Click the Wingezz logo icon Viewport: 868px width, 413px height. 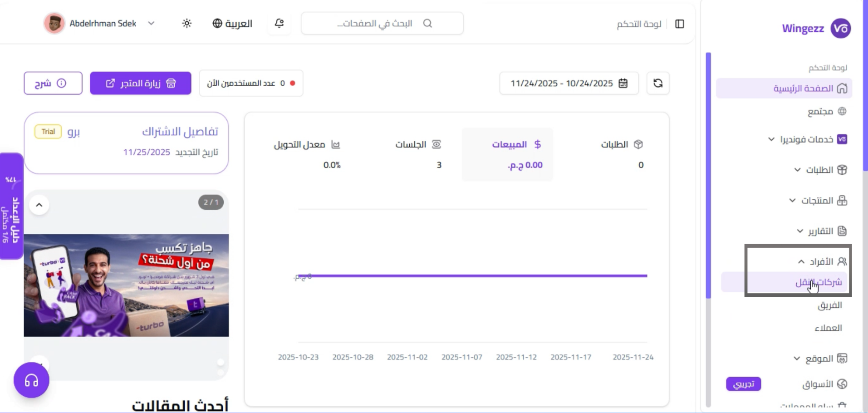840,29
